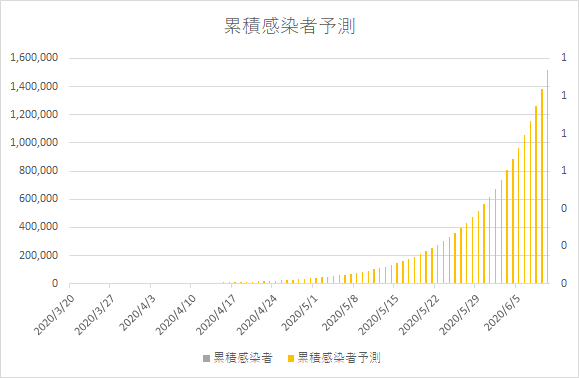Click the 1,600,000 axis label
Viewport: 579px width, 378px height.
[34, 58]
